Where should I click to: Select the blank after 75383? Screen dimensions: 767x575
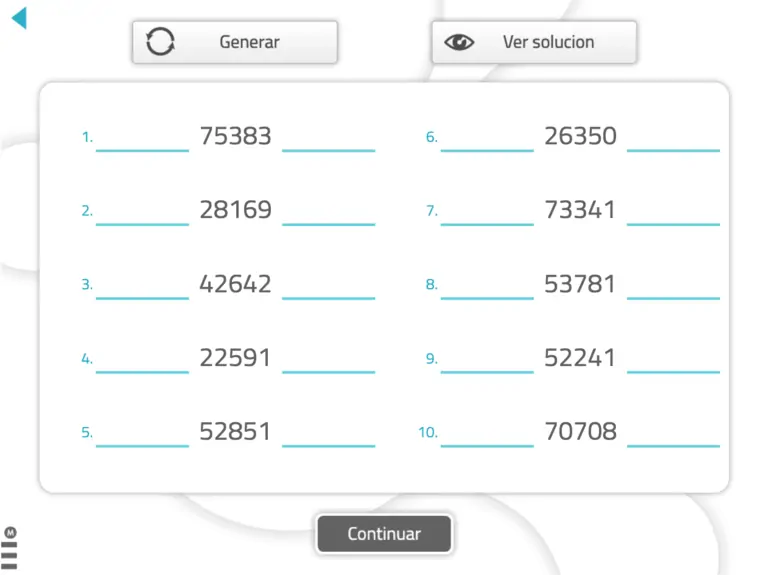pyautogui.click(x=329, y=139)
